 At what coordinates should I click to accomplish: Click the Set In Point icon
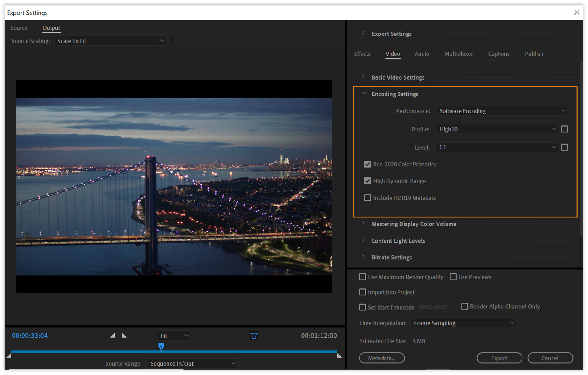[112, 335]
